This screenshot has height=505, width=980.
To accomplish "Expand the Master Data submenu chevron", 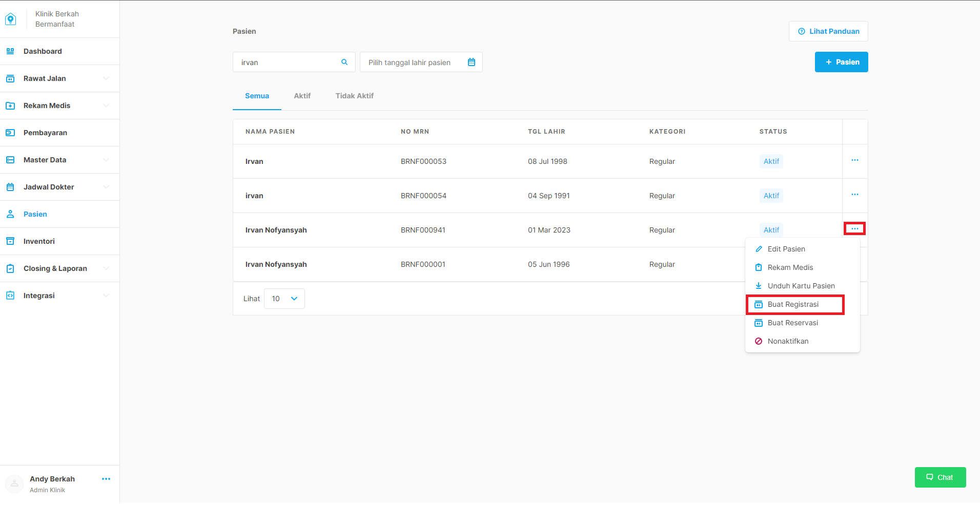I will tap(106, 160).
